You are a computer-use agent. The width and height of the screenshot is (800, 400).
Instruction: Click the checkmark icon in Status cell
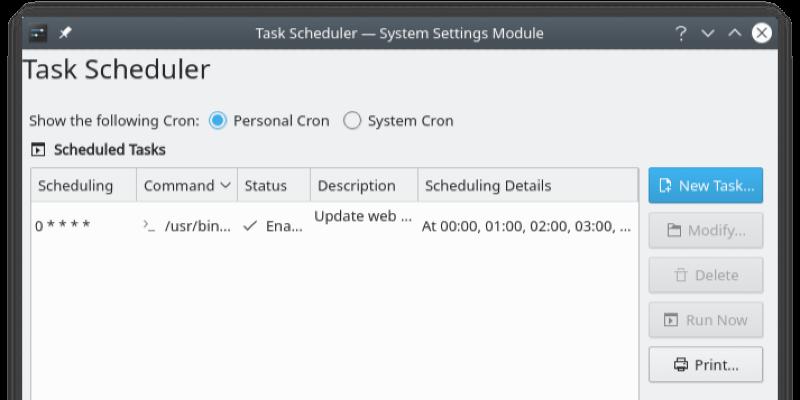[x=249, y=226]
